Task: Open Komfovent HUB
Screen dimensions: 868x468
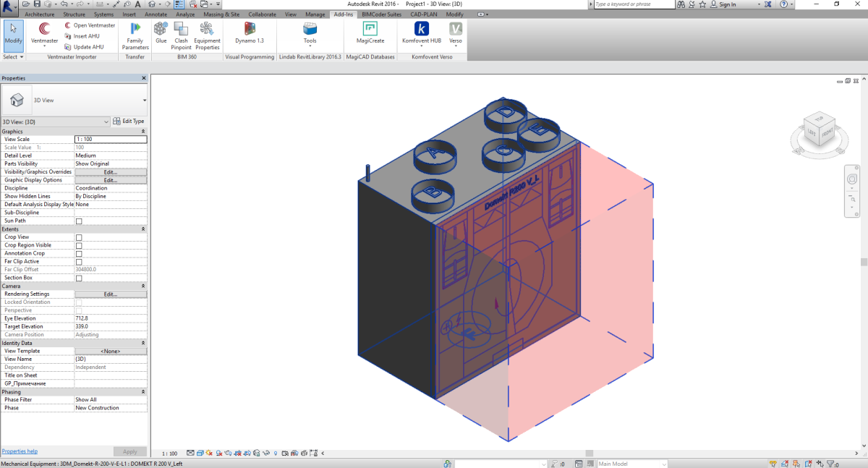Action: 421,30
